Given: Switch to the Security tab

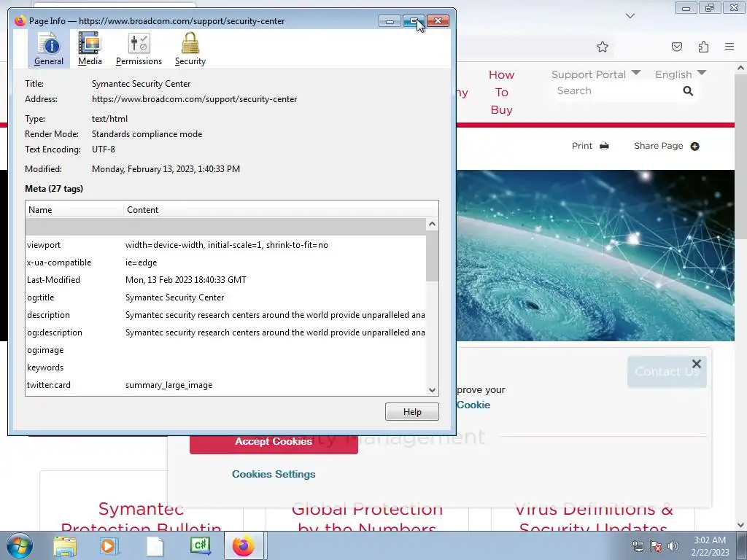Looking at the screenshot, I should click(190, 49).
